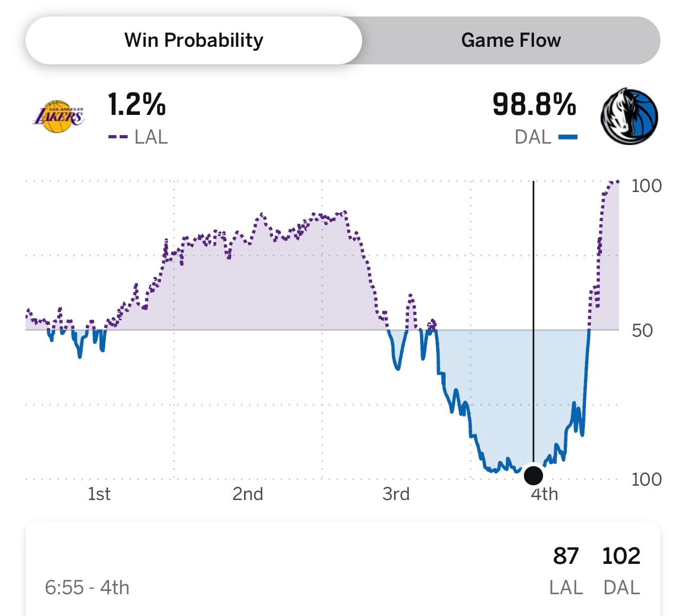This screenshot has width=686, height=616.
Task: Click the Dallas Mavericks team logo
Action: point(629,116)
